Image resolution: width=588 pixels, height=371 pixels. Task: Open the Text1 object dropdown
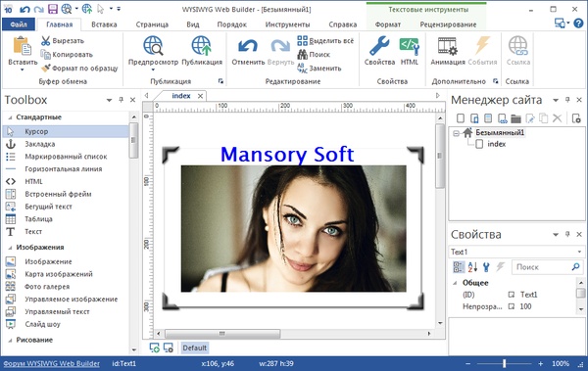579,252
